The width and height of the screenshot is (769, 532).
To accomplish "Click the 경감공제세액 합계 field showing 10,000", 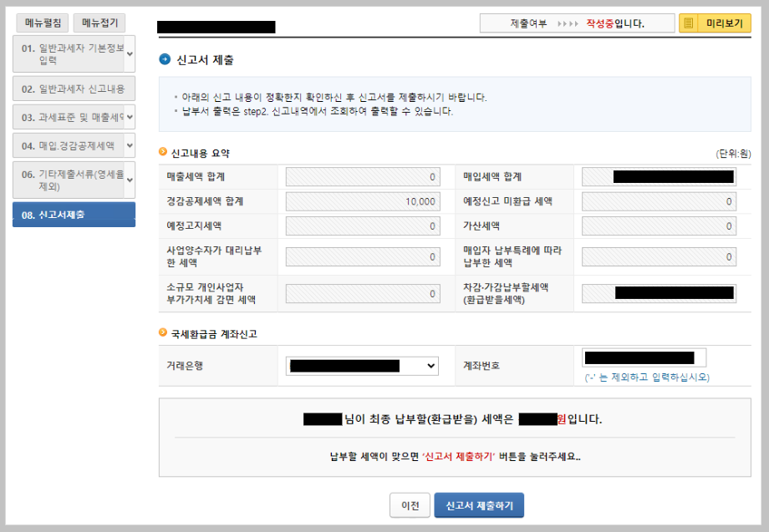I will (362, 200).
